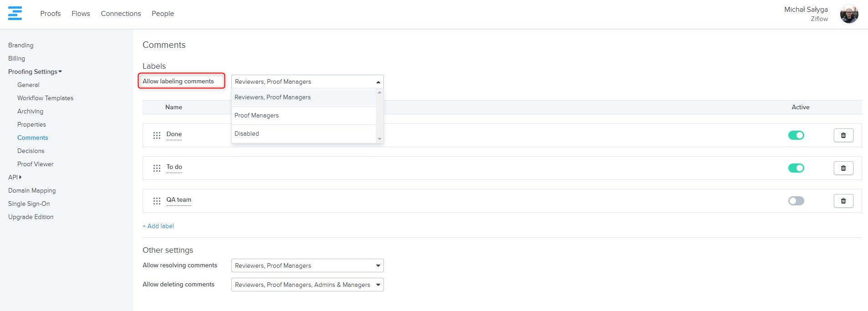This screenshot has height=311, width=868.
Task: Click the Ziflow logo icon
Action: click(x=15, y=13)
